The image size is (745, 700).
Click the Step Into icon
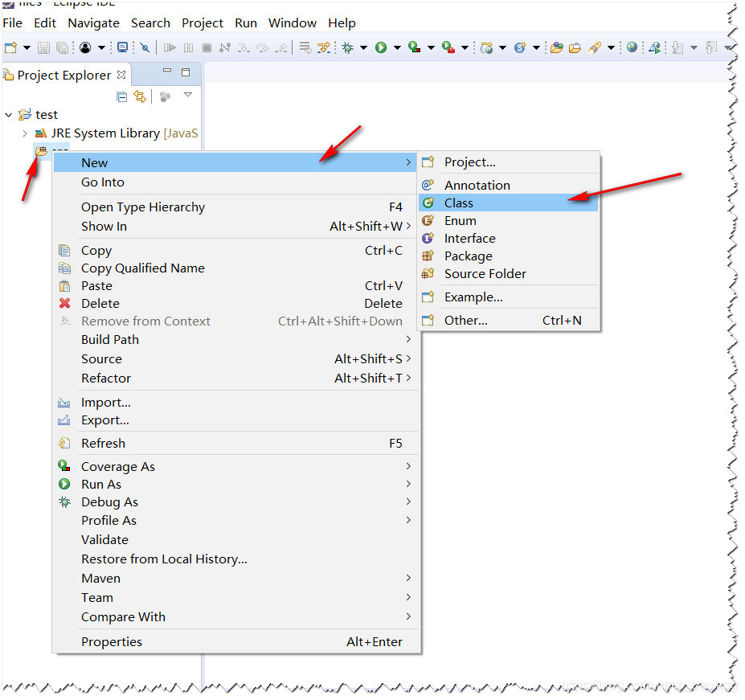point(244,47)
